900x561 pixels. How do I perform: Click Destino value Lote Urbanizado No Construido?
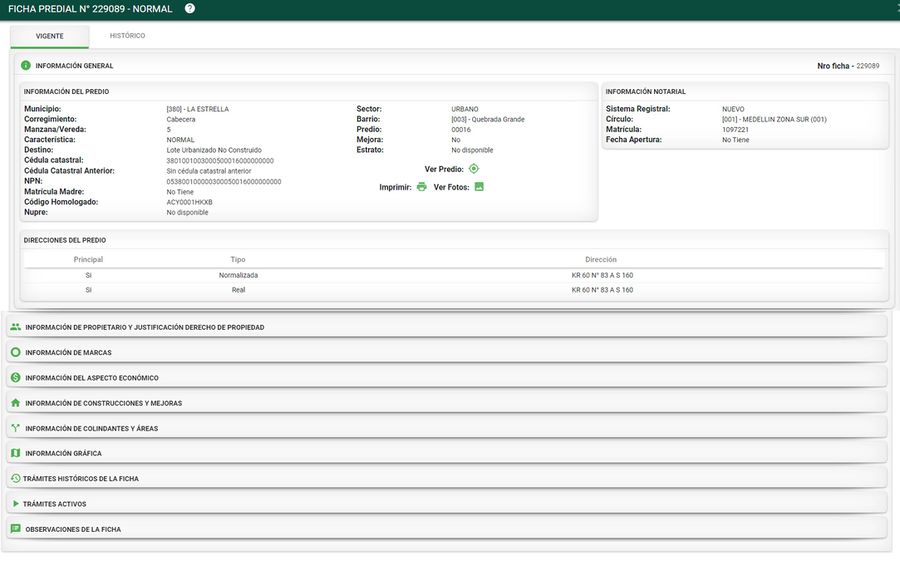coord(214,150)
